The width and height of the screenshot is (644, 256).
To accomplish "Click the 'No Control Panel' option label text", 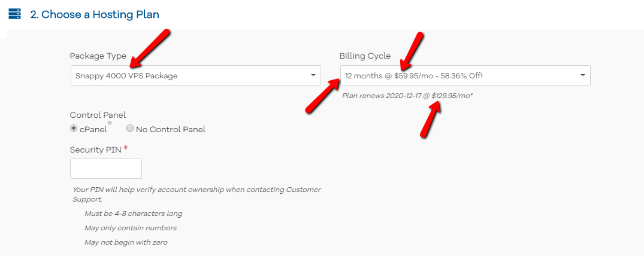I will point(171,129).
